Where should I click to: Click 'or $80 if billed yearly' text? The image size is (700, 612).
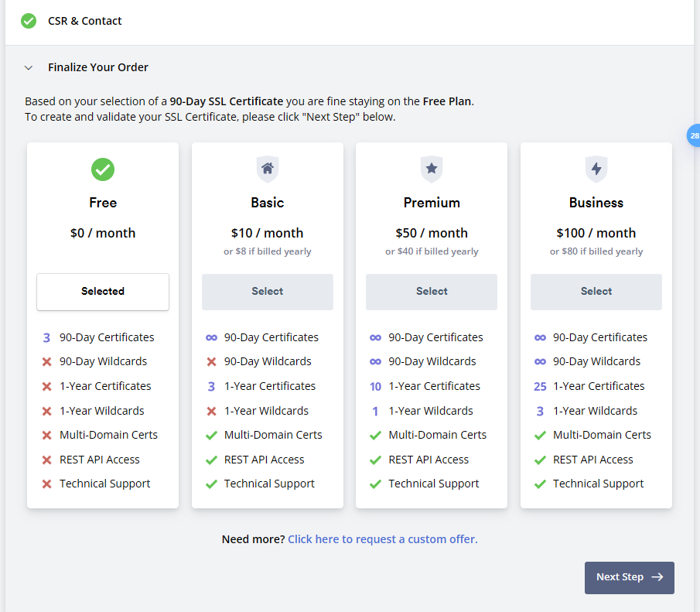(x=596, y=251)
